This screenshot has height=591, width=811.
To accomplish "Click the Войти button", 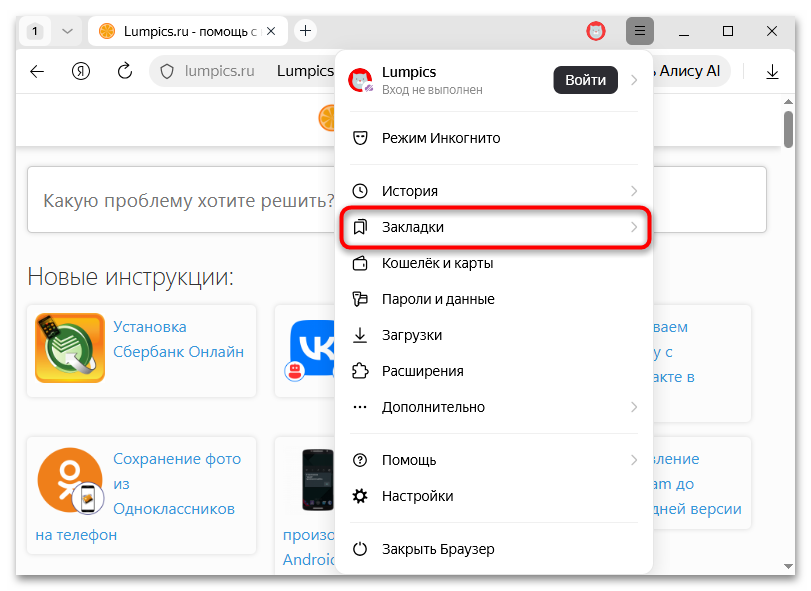I will 585,80.
